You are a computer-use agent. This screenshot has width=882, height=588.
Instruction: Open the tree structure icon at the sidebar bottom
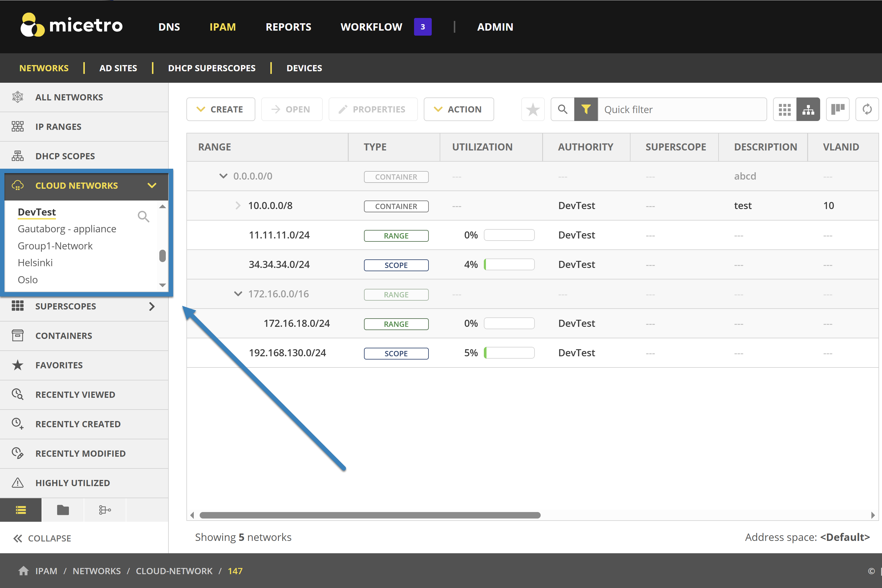pos(105,510)
